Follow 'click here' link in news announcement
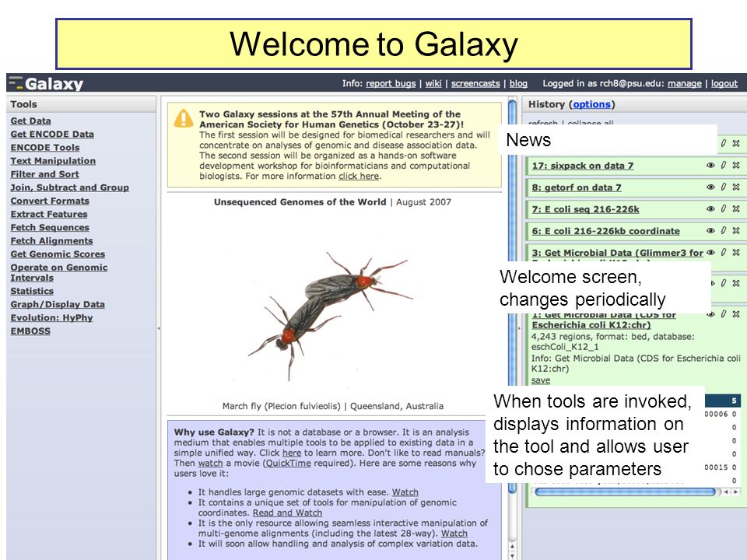The width and height of the screenshot is (747, 560). coord(359,177)
